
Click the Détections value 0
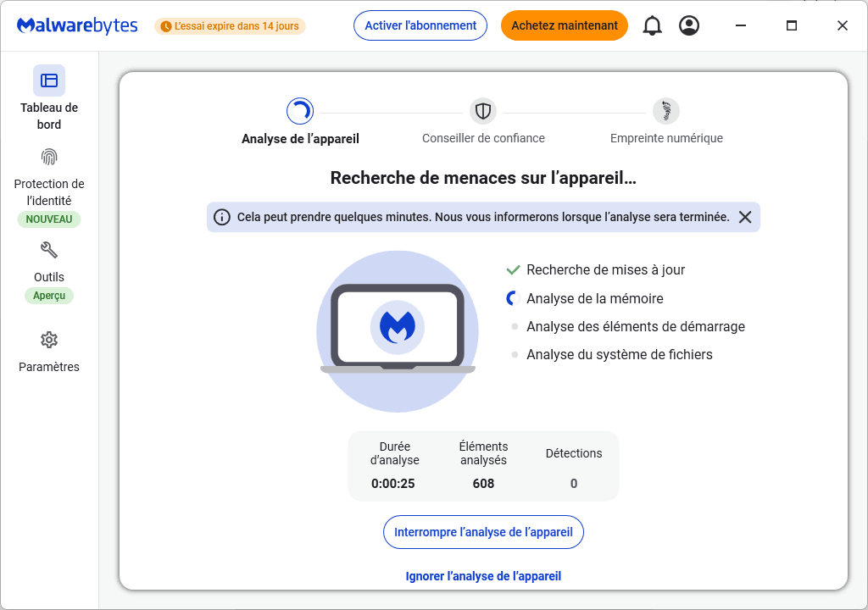click(x=574, y=484)
